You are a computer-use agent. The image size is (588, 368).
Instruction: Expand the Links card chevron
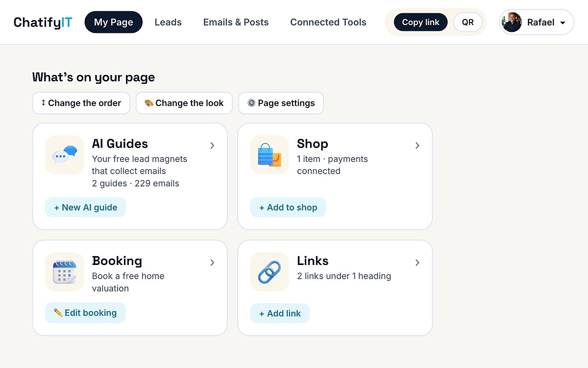[x=417, y=263]
